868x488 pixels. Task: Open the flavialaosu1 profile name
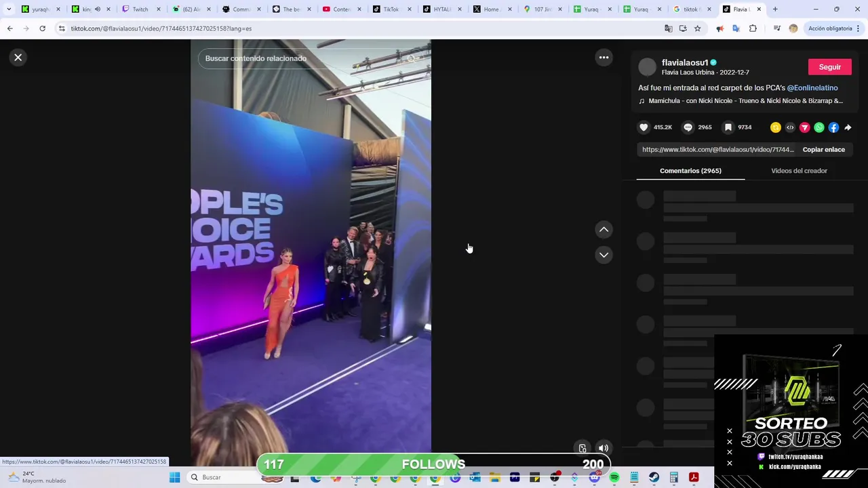(685, 62)
